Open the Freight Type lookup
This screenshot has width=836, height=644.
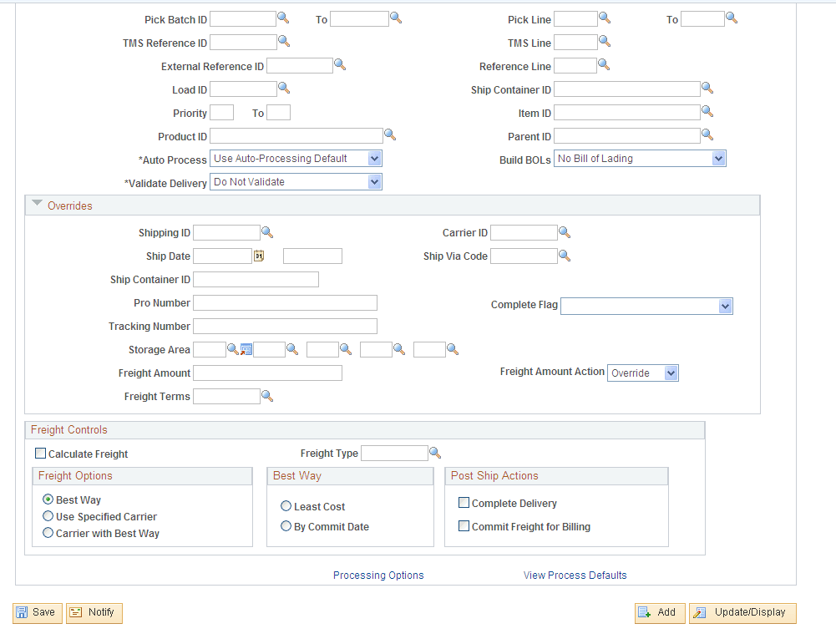(x=434, y=452)
